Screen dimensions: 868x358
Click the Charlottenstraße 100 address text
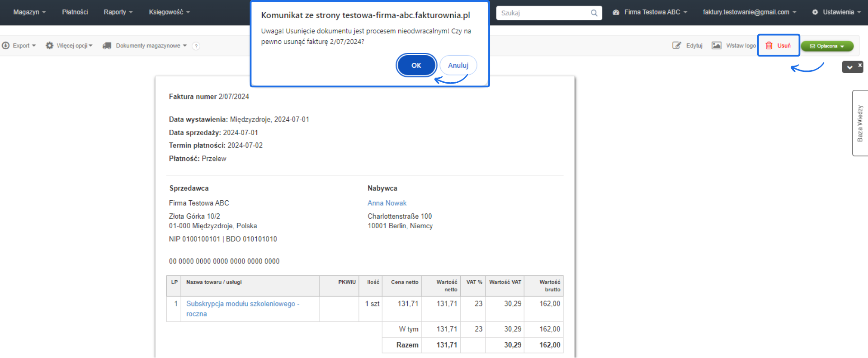coord(400,216)
